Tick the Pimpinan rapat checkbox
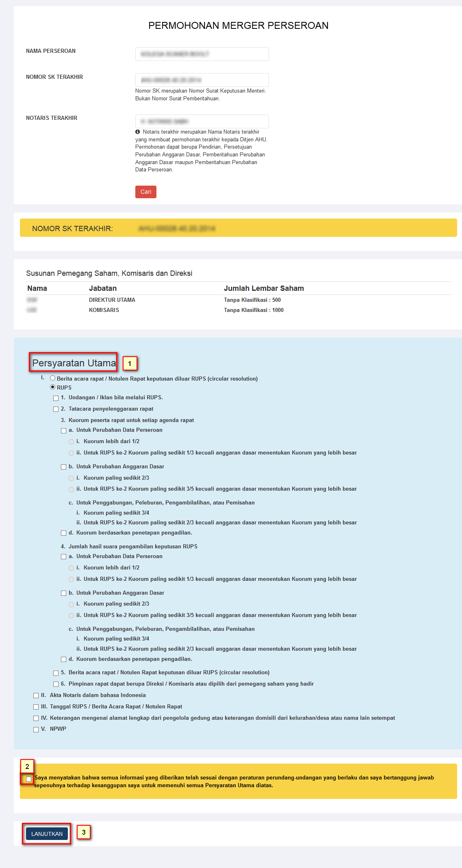The image size is (462, 868). 56,684
